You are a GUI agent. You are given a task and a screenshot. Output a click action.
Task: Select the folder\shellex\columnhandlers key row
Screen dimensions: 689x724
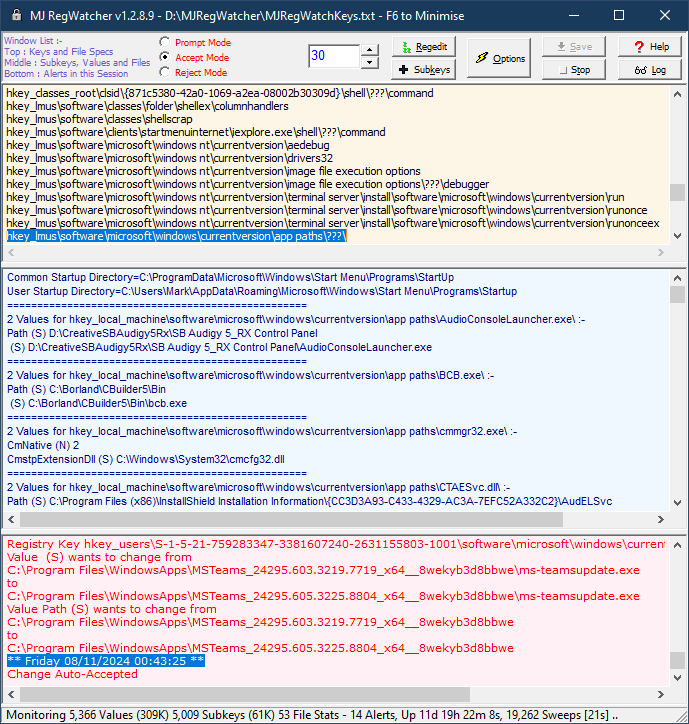(147, 106)
